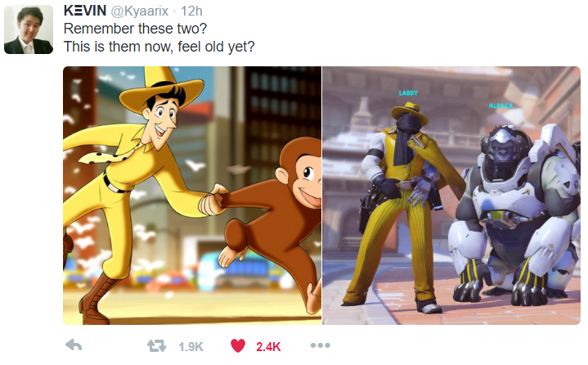The width and height of the screenshot is (588, 365).
Task: Unlike the tweet via the red heart
Action: (x=238, y=345)
